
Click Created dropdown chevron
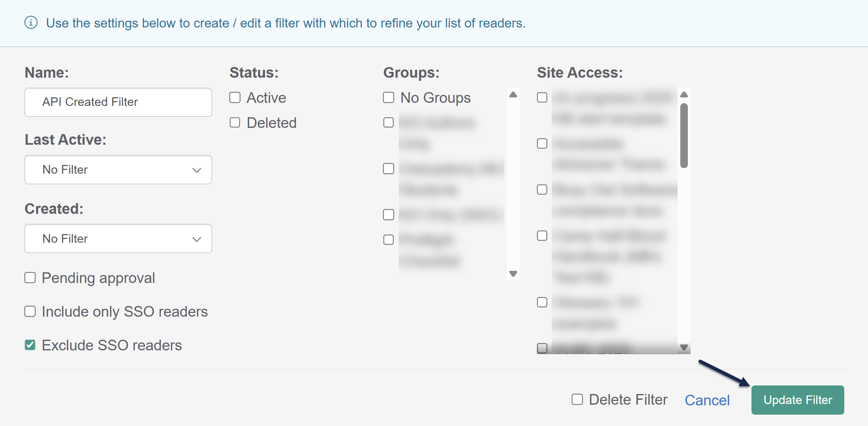tap(196, 239)
